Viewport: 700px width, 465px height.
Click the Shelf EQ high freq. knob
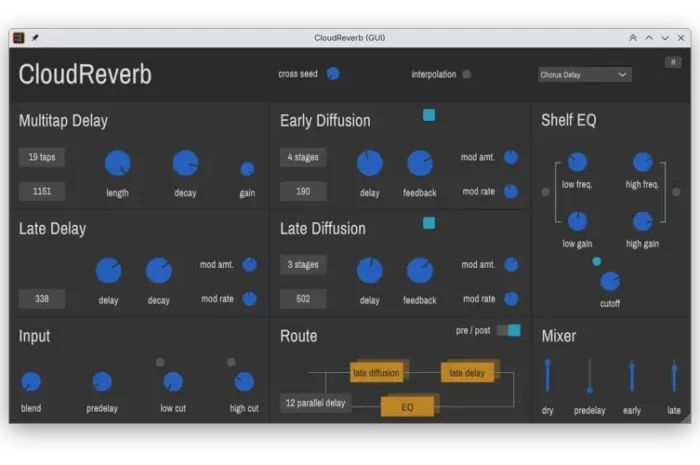click(x=642, y=162)
